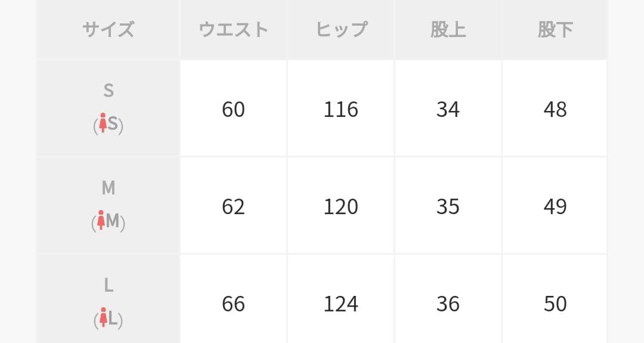Click the red woman icon beside S

(x=103, y=123)
